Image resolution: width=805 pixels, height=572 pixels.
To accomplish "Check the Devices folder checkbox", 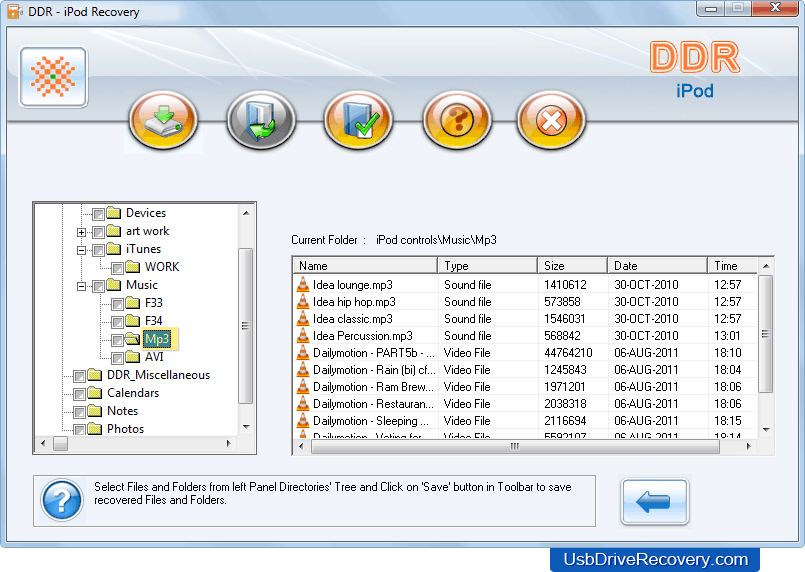I will click(x=99, y=214).
